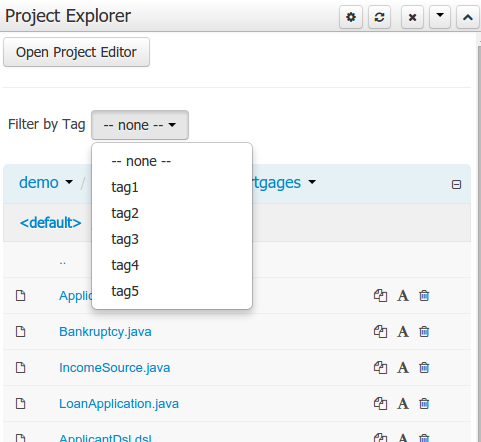The image size is (481, 442).
Task: Click file icon beside LoanApplication.java
Action: (21, 404)
